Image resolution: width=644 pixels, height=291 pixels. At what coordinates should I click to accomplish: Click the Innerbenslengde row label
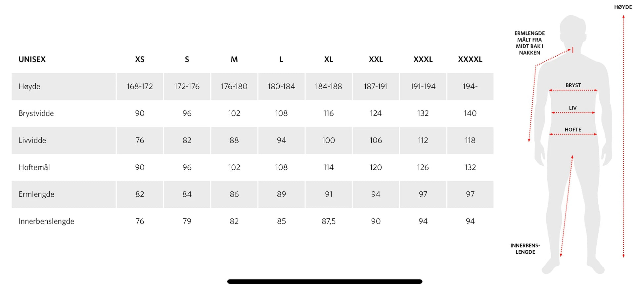(46, 221)
